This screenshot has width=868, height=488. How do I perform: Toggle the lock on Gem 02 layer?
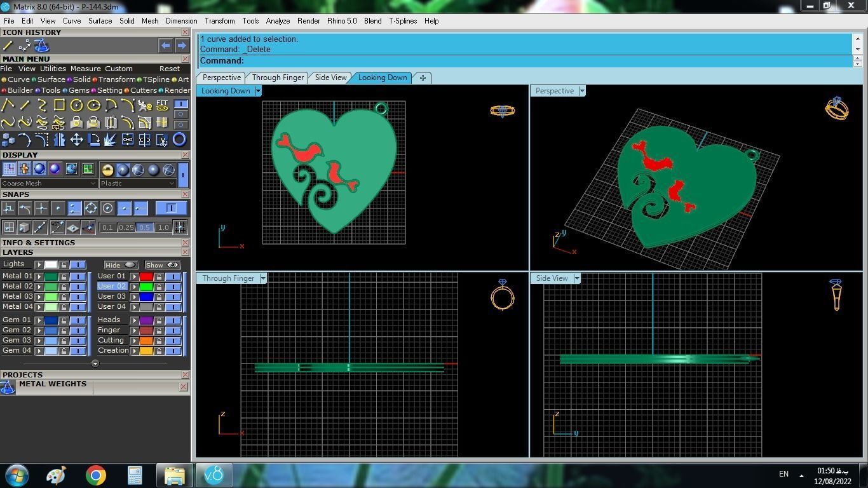click(64, 330)
